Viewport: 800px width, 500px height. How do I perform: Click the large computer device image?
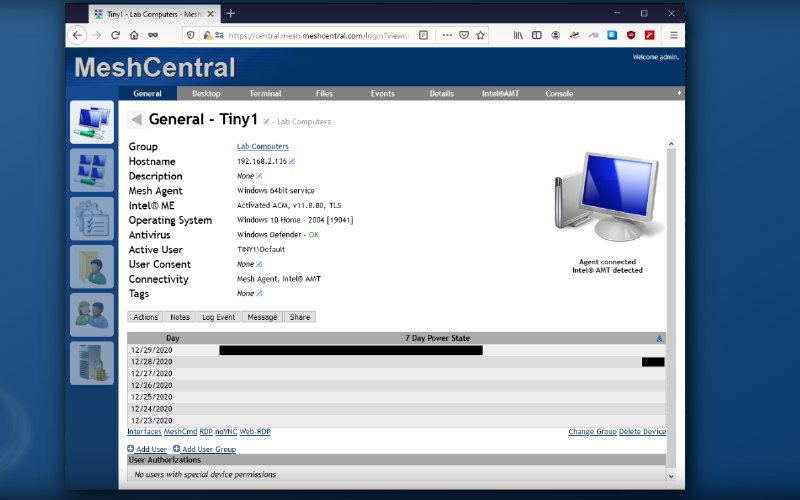point(607,197)
